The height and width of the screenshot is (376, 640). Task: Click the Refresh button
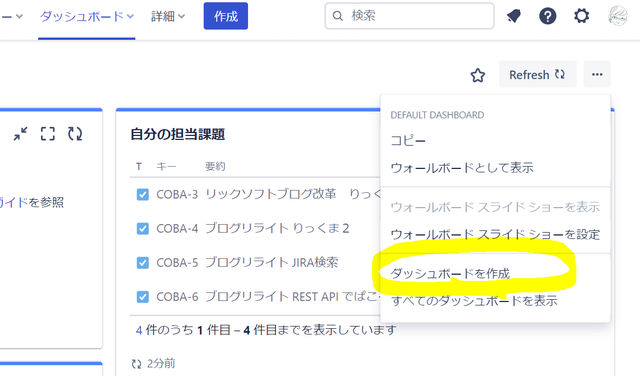pos(538,74)
